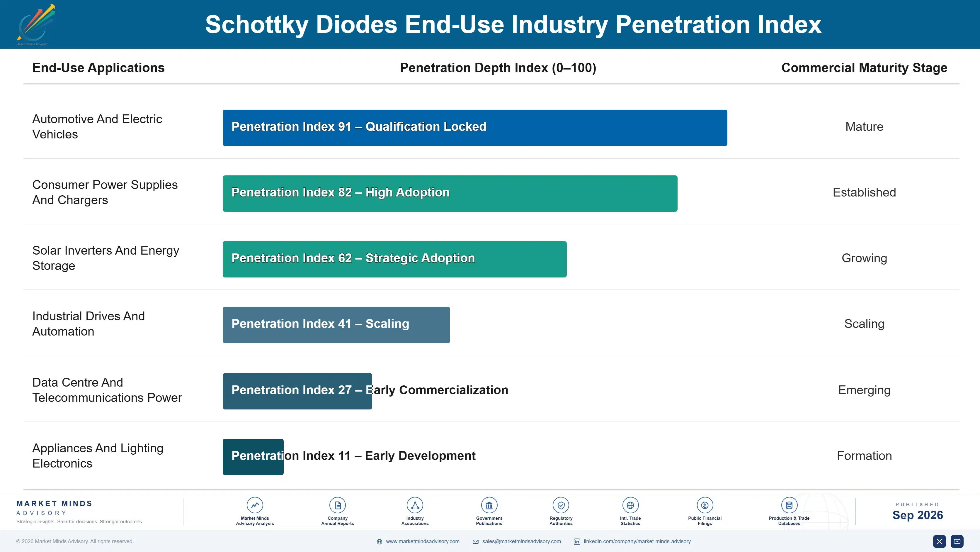Select the Penetration Index 41 Scaling bar
Image resolution: width=980 pixels, height=552 pixels.
click(x=336, y=325)
